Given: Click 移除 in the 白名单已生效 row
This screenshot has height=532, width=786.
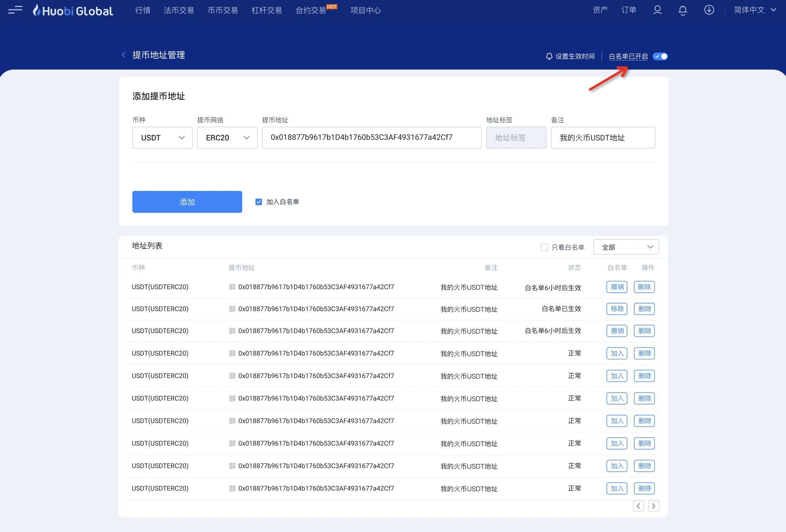Looking at the screenshot, I should [x=617, y=309].
